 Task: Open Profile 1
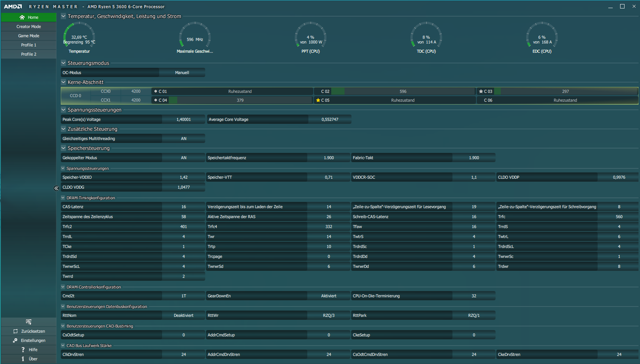tap(29, 45)
